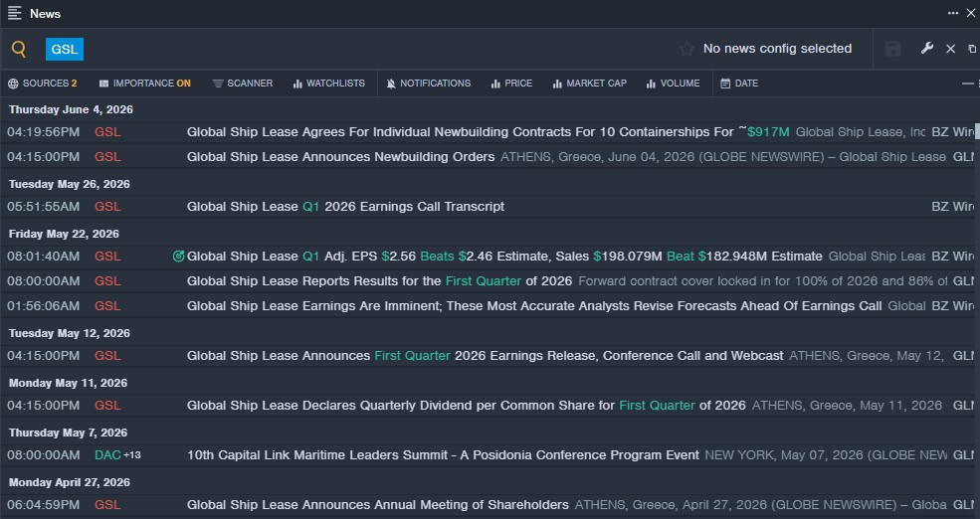Open the Newbuilding Contracts for 10 Containerships headline
980x519 pixels.
tap(488, 132)
